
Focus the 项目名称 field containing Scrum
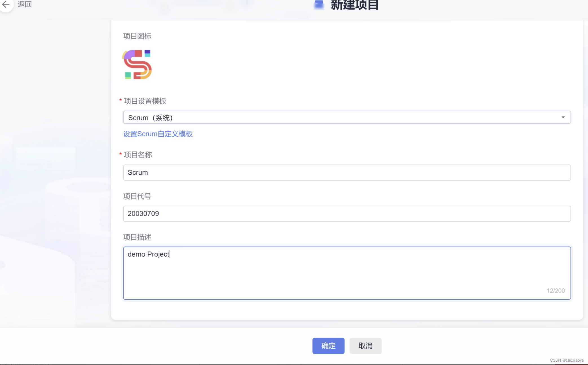click(347, 172)
